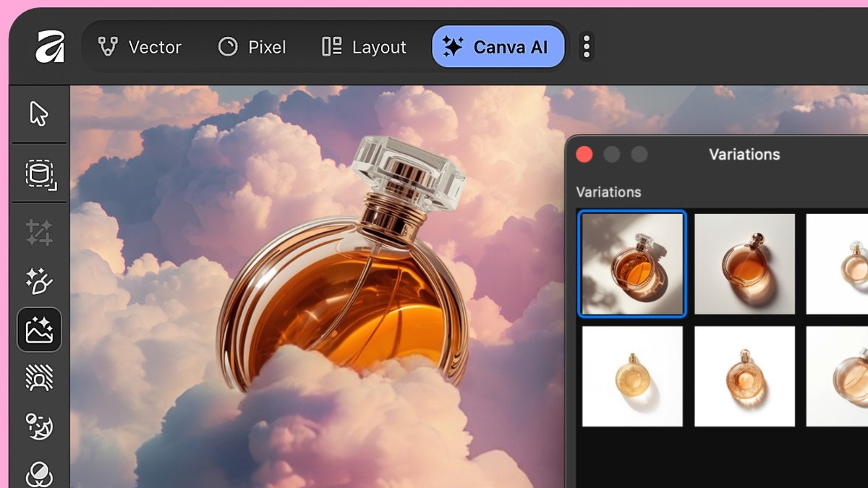The height and width of the screenshot is (488, 868).
Task: Select the yellow bottle variation in the second row
Action: click(x=632, y=377)
